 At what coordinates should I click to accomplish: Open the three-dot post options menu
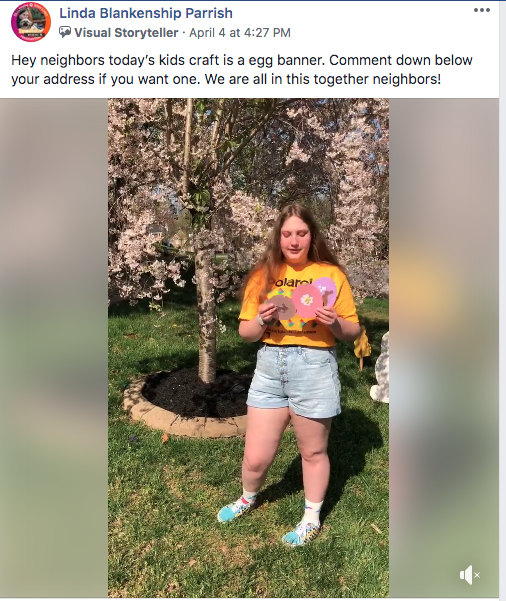click(x=481, y=10)
